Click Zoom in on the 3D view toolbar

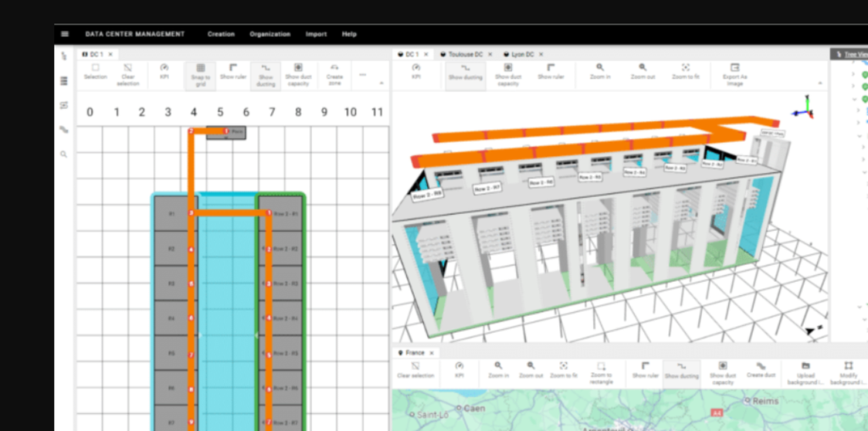coord(600,72)
